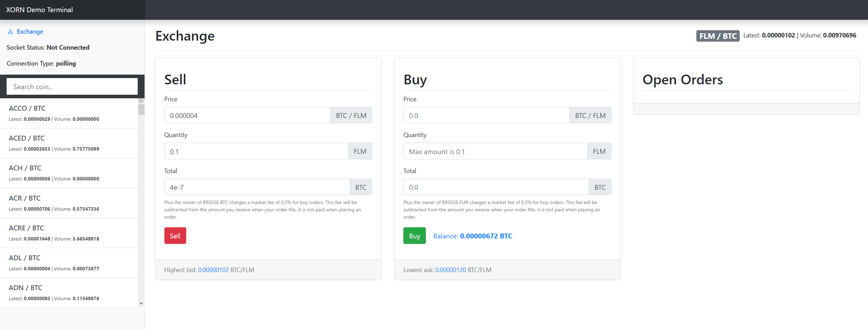Select the ACED / BTC market
Image resolution: width=868 pixels, height=330 pixels.
click(69, 143)
